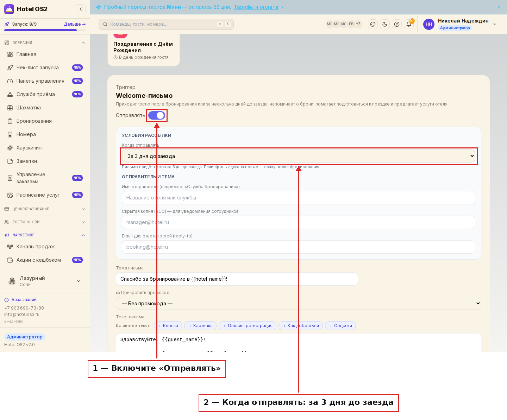Insert Соцсети block
Image resolution: width=507 pixels, height=420 pixels.
pyautogui.click(x=340, y=326)
